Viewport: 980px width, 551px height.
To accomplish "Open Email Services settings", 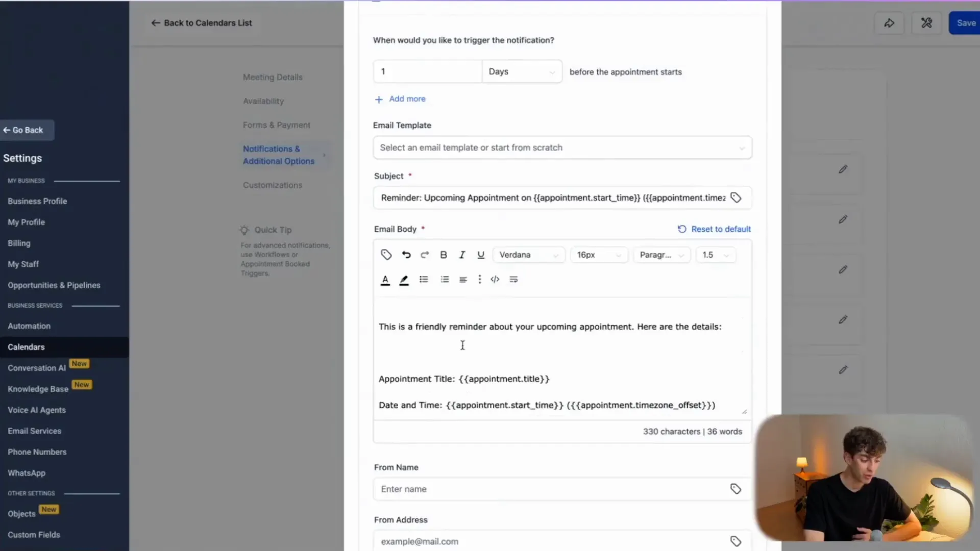I will tap(34, 431).
